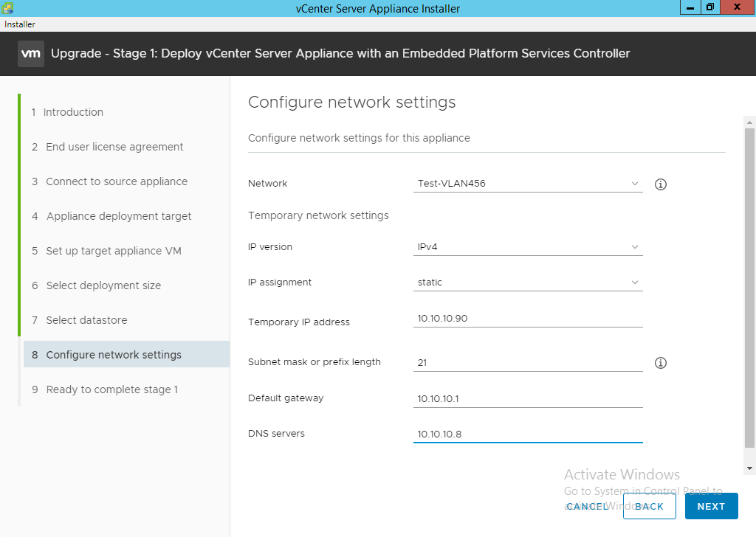Click the vertical scrollbar thumb
756x537 pixels.
(x=749, y=288)
